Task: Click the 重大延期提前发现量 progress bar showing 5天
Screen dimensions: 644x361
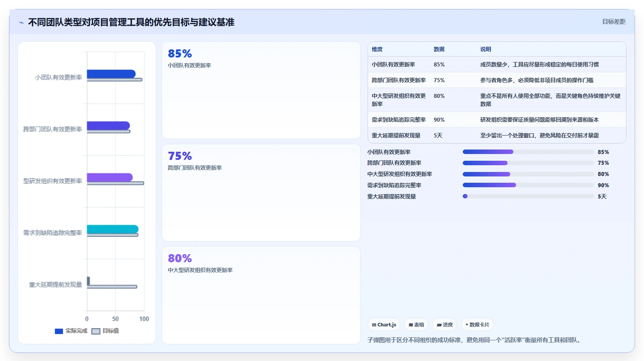Action: click(528, 196)
